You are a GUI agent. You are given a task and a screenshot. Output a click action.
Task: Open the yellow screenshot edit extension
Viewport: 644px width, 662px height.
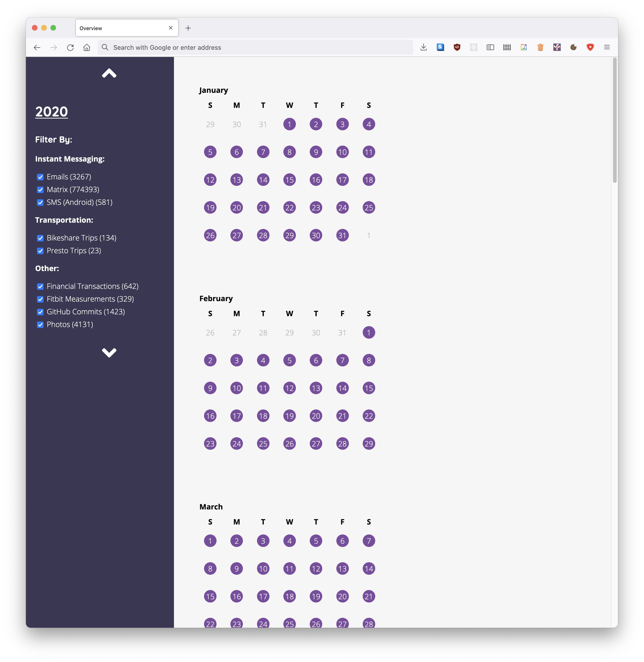pyautogui.click(x=523, y=47)
